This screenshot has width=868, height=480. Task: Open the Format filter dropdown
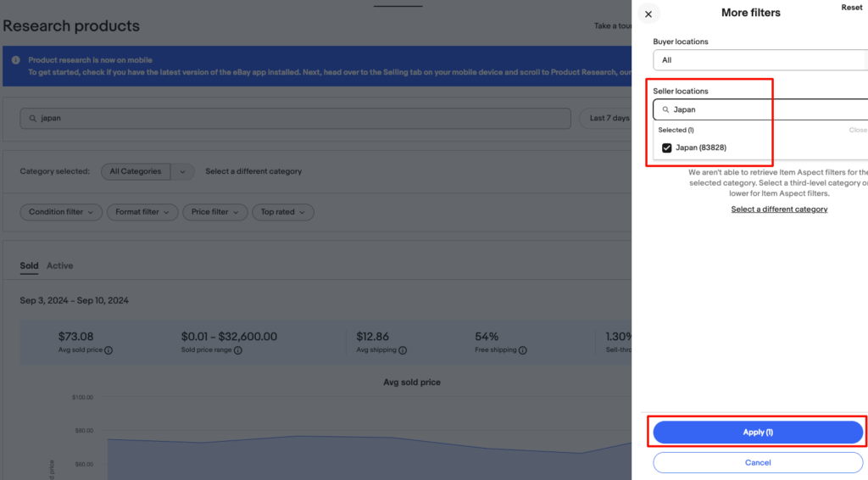pos(142,212)
